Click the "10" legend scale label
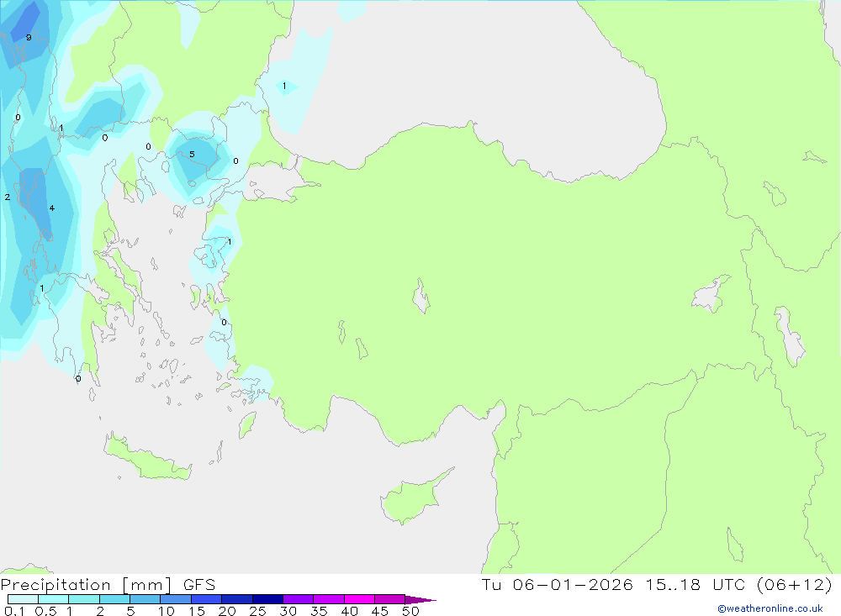841x616 pixels. click(x=167, y=611)
